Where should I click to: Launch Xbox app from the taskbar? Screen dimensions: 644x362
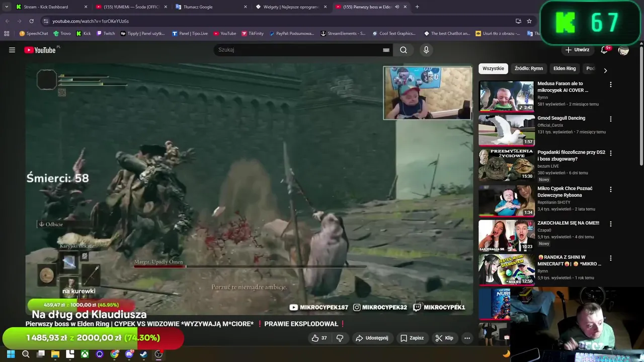pos(85,354)
